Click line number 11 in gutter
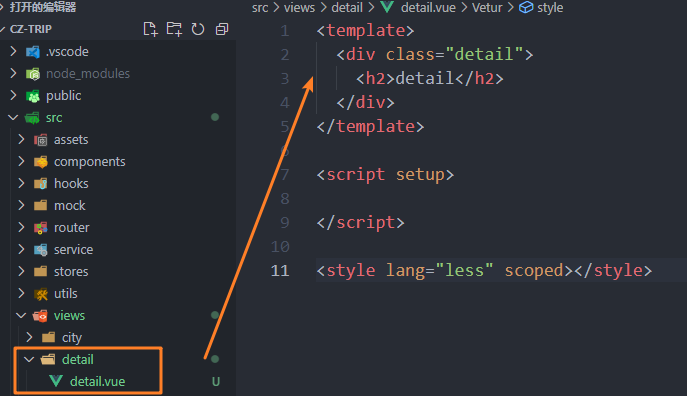 coord(280,270)
